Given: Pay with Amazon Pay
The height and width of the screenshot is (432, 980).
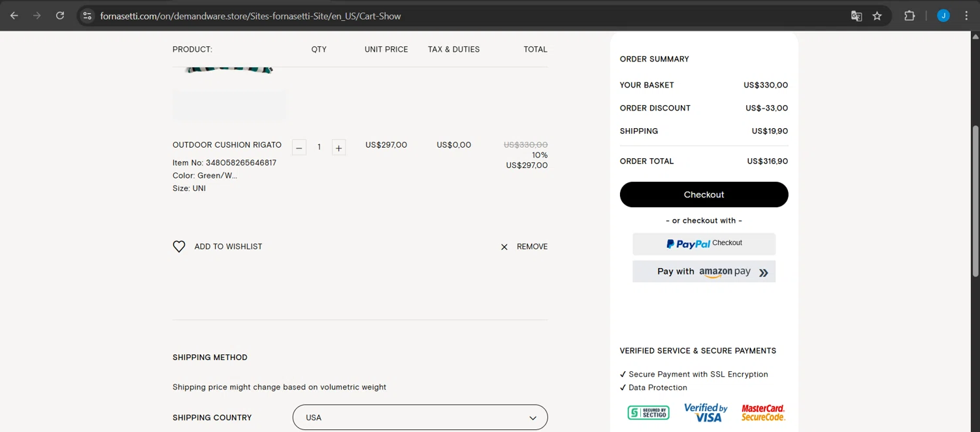Looking at the screenshot, I should (x=704, y=272).
